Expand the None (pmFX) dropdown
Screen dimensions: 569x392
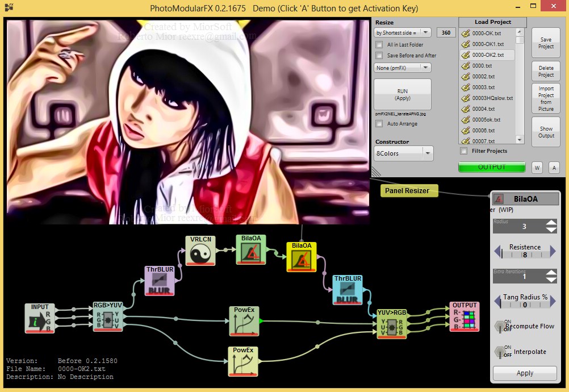tap(403, 68)
